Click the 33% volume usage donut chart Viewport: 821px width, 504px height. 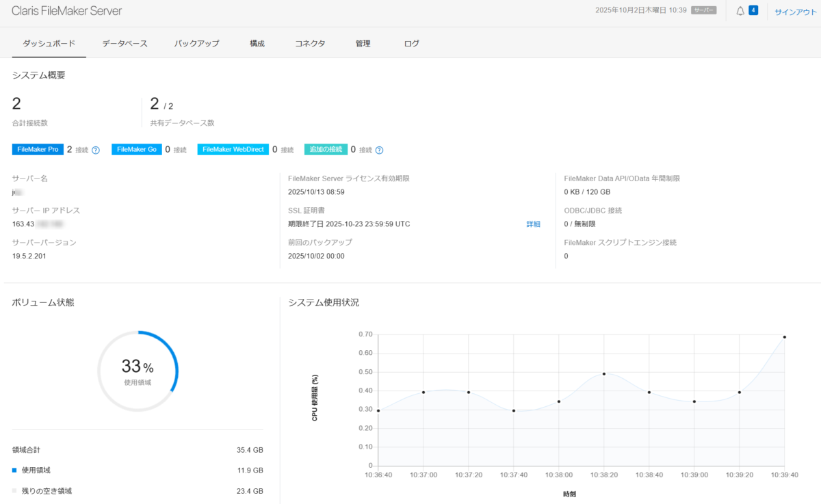coord(138,371)
